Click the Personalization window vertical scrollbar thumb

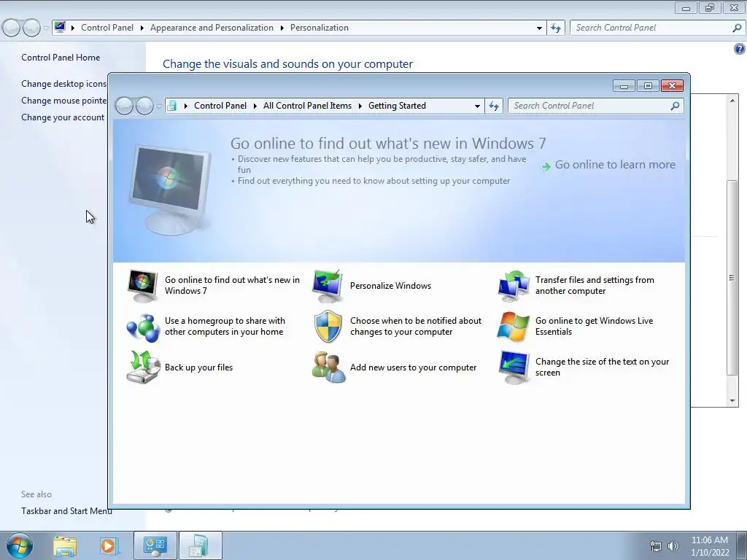pos(732,278)
